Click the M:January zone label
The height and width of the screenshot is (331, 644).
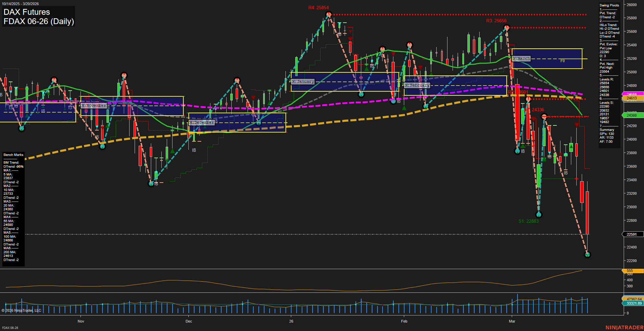pyautogui.click(x=303, y=81)
